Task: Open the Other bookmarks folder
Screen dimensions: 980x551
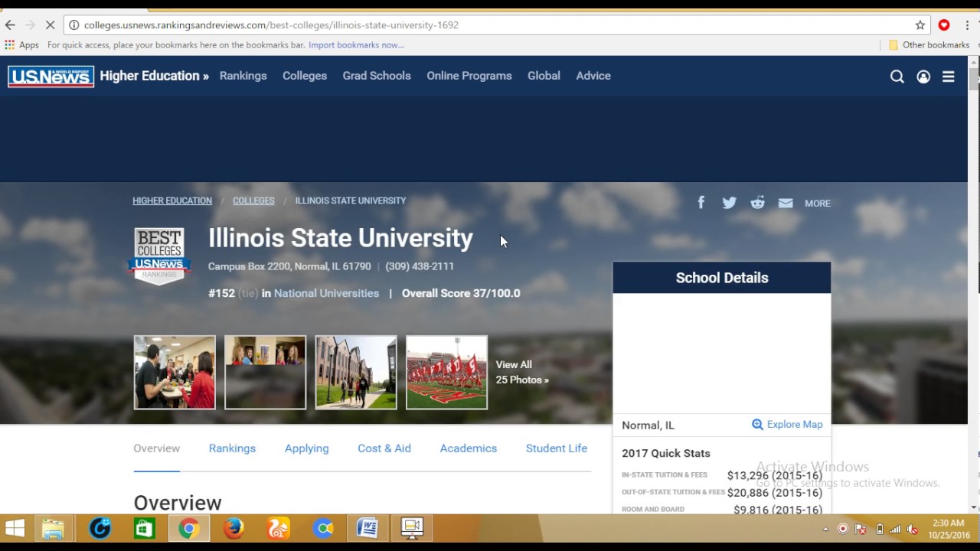Action: point(929,45)
